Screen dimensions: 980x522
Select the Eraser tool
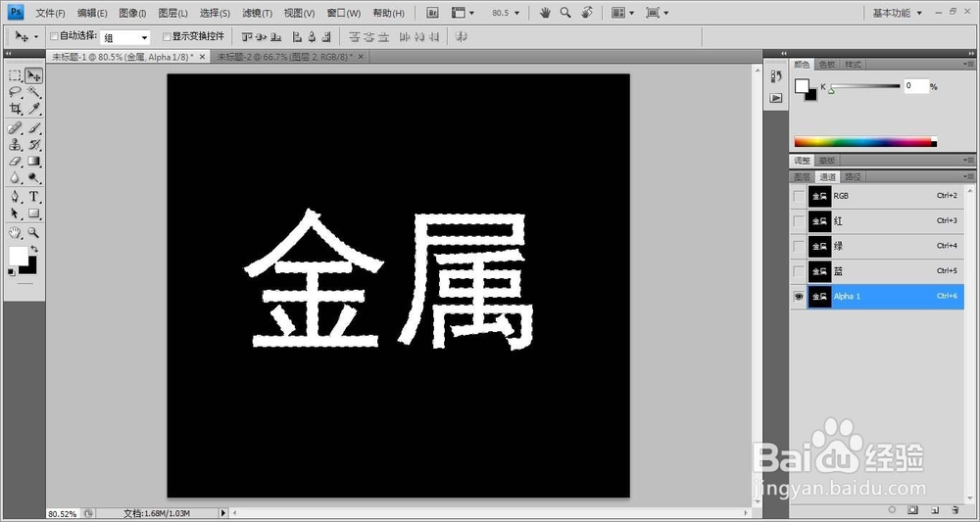coord(15,161)
